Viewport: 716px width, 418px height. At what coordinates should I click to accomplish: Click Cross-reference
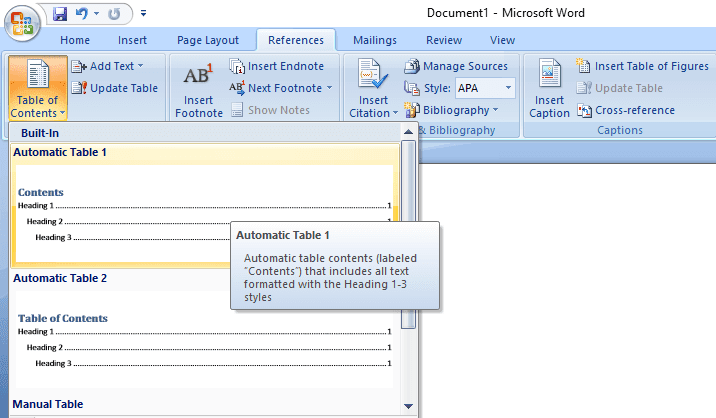pyautogui.click(x=626, y=110)
